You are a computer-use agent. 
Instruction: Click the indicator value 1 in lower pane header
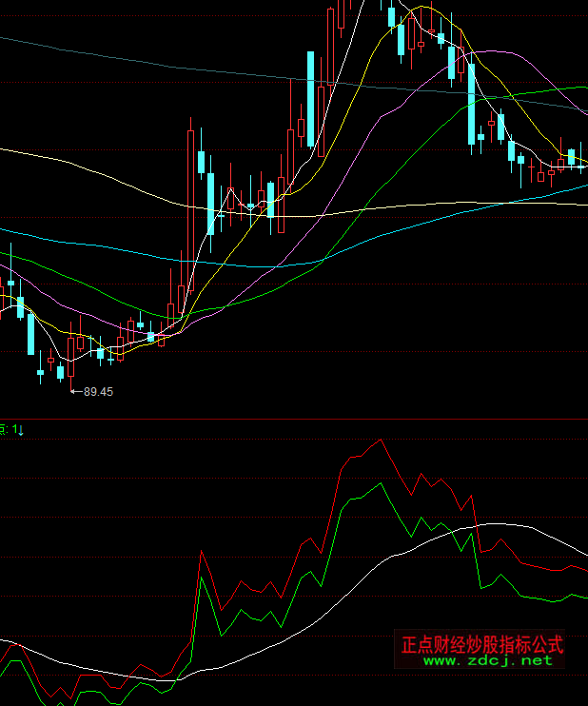pyautogui.click(x=15, y=430)
